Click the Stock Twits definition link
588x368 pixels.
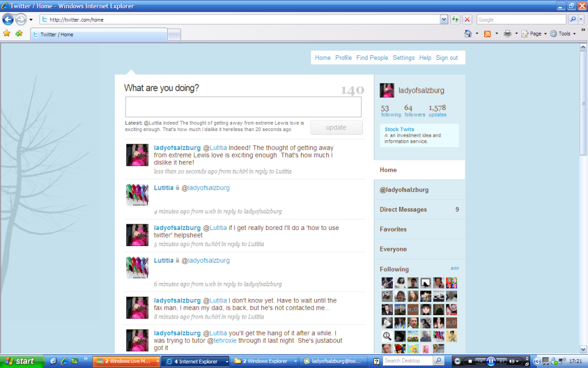tap(399, 129)
